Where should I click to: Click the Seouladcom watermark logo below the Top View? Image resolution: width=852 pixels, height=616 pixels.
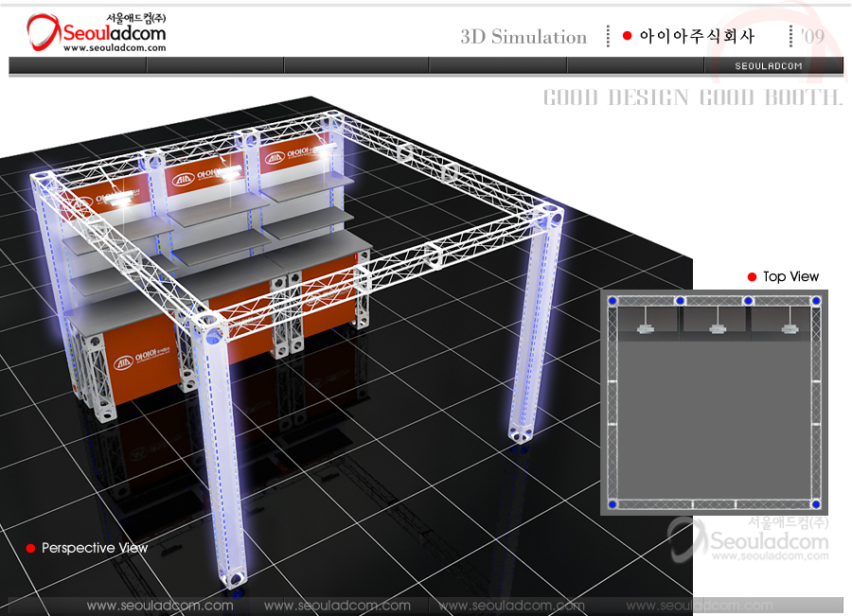click(x=748, y=541)
